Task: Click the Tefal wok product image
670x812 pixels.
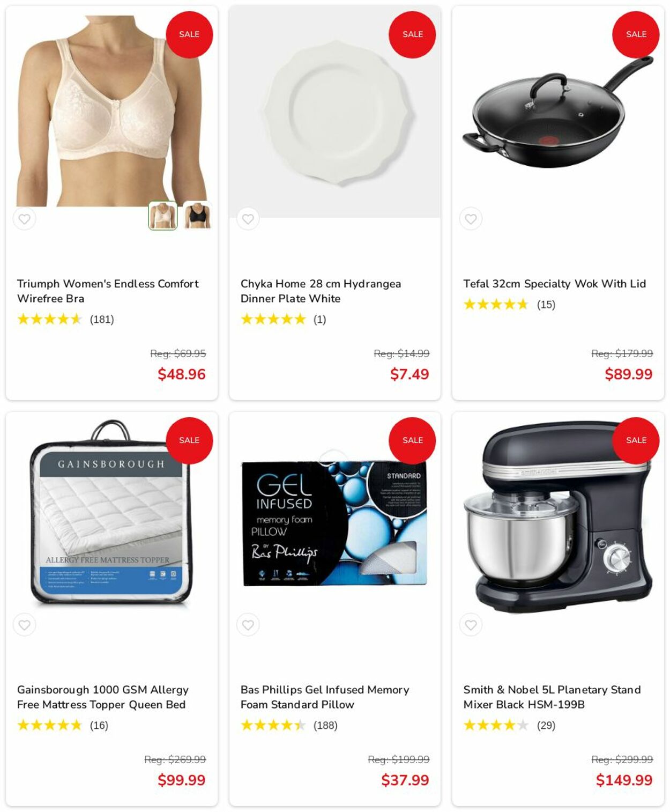Action: coord(557,112)
